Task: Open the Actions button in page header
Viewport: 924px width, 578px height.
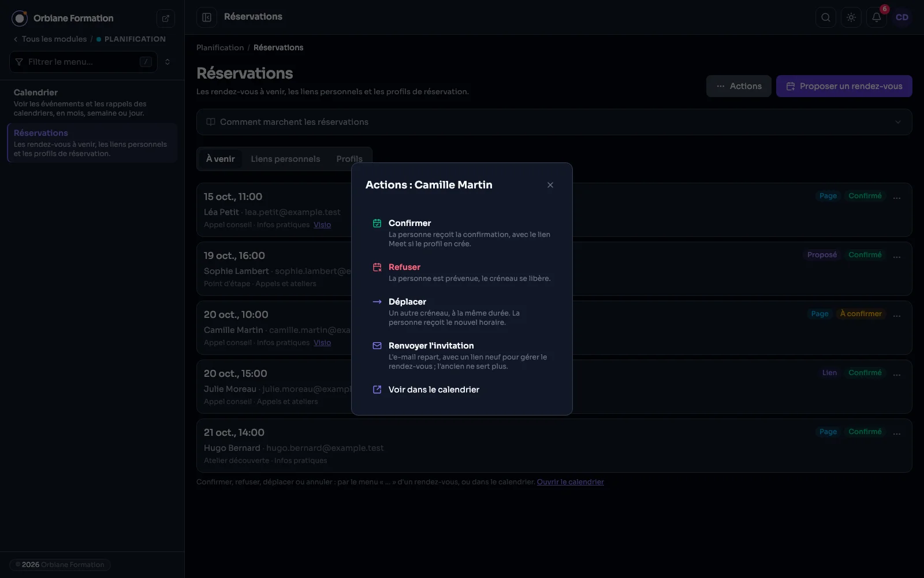Action: tap(739, 86)
